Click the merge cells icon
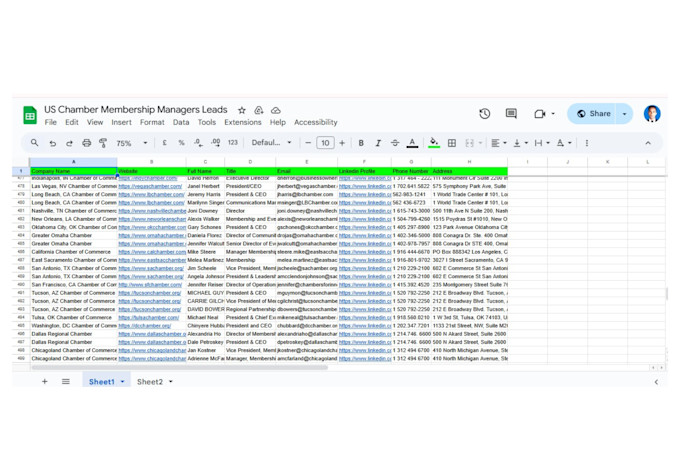This screenshot has height=459, width=680. (469, 143)
